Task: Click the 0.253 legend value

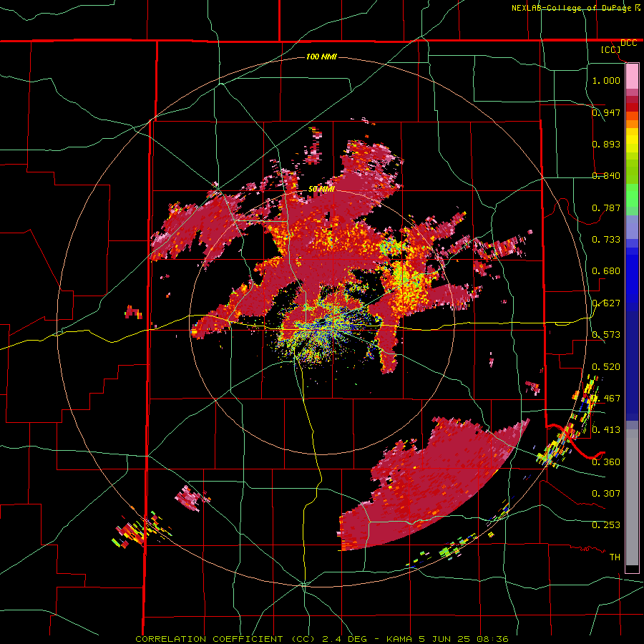Action: (x=606, y=525)
